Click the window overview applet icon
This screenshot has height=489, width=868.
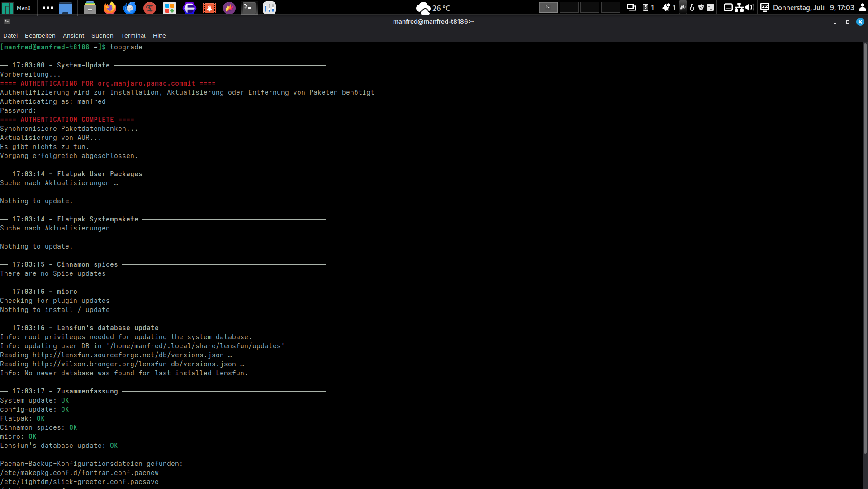pos(631,7)
